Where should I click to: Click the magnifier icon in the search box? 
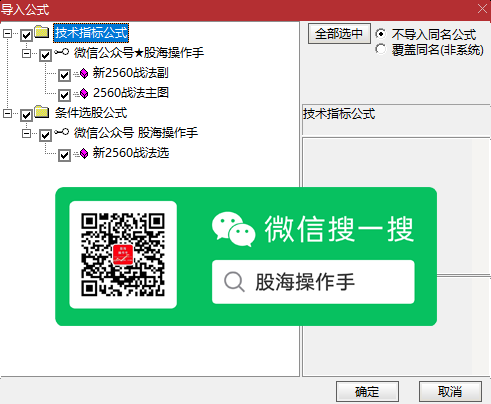[x=234, y=282]
